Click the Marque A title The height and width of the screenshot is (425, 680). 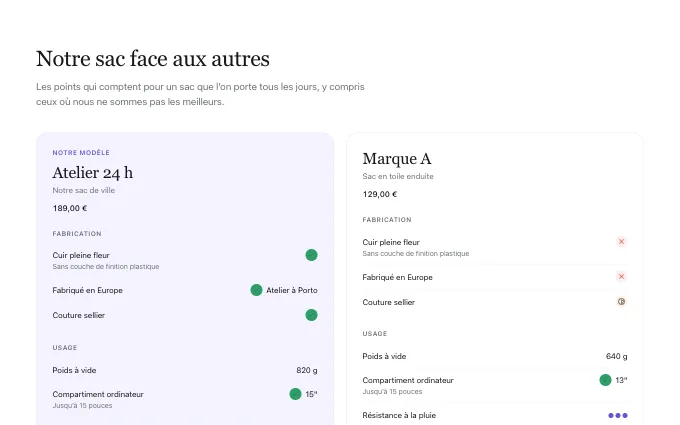pyautogui.click(x=397, y=159)
